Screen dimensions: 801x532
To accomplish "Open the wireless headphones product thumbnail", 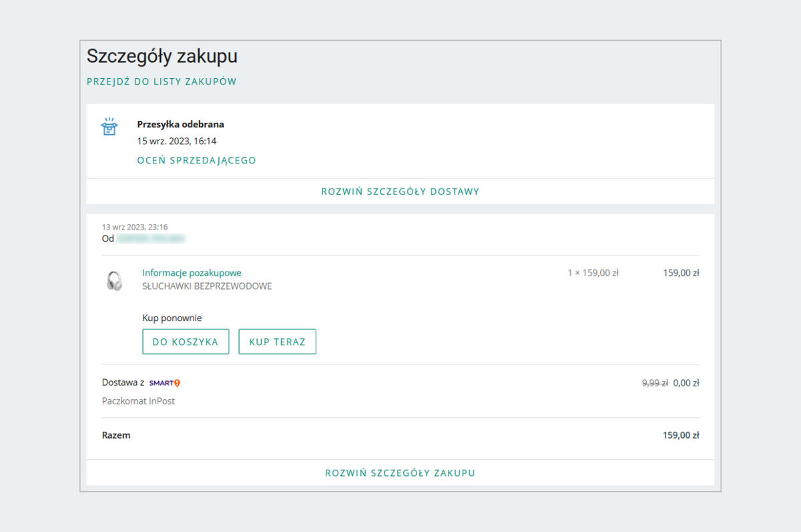I will coord(114,280).
